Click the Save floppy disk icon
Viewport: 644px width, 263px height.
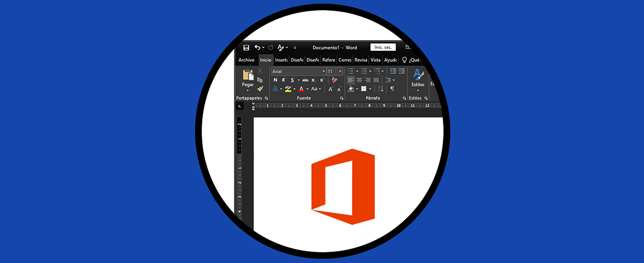pyautogui.click(x=246, y=48)
